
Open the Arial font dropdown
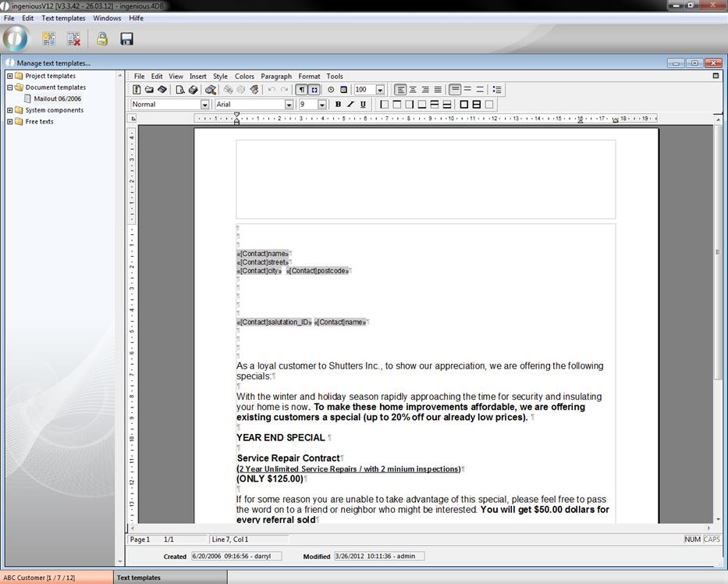coord(288,105)
